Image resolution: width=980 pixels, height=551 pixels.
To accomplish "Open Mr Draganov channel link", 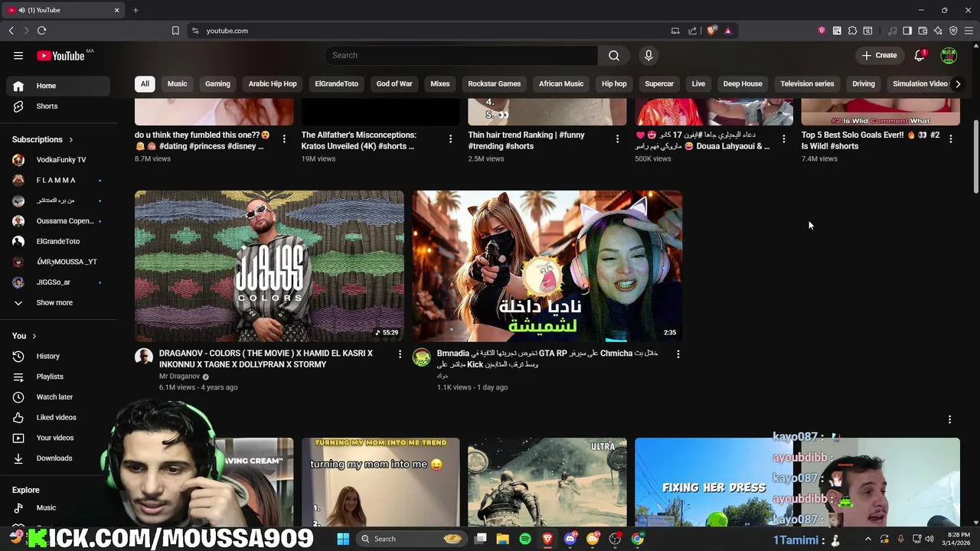I will point(179,377).
